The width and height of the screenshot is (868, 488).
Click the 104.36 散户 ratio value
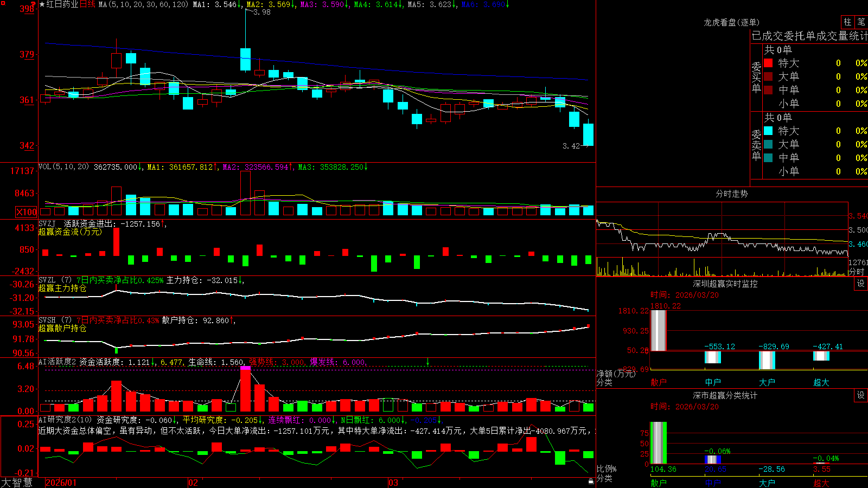pos(663,469)
